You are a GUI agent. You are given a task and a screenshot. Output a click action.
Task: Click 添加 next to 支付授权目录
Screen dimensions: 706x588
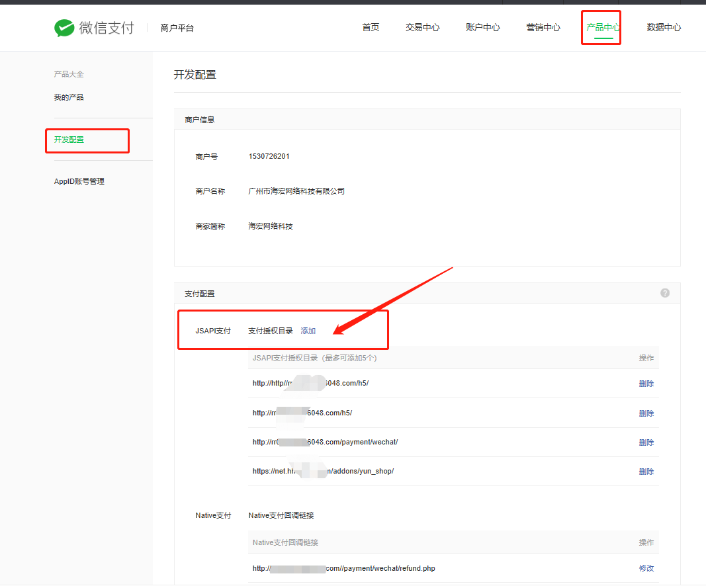[x=308, y=331]
